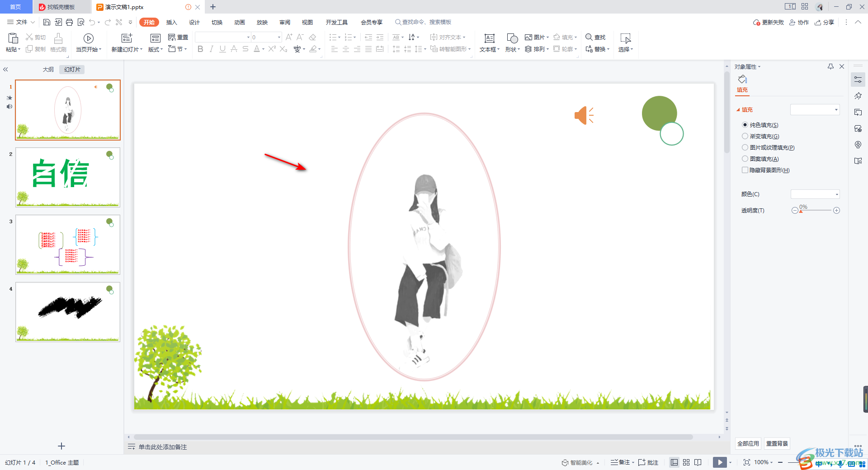
Task: Collapse the Fill section triangle
Action: pos(738,110)
